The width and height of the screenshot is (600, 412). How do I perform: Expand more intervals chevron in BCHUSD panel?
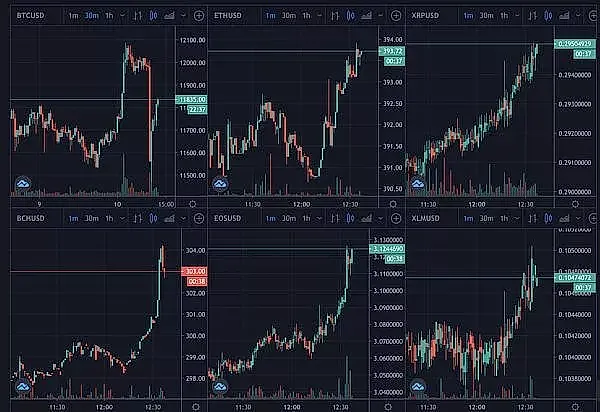(x=122, y=218)
